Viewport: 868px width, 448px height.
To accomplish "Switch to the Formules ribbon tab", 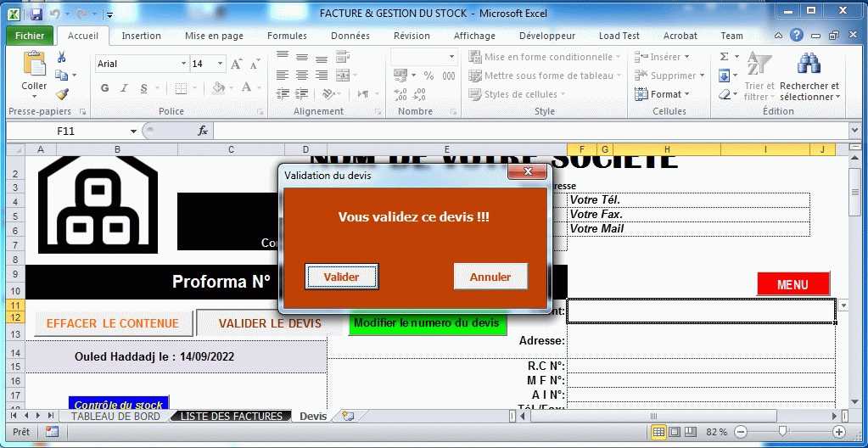I will pos(287,36).
